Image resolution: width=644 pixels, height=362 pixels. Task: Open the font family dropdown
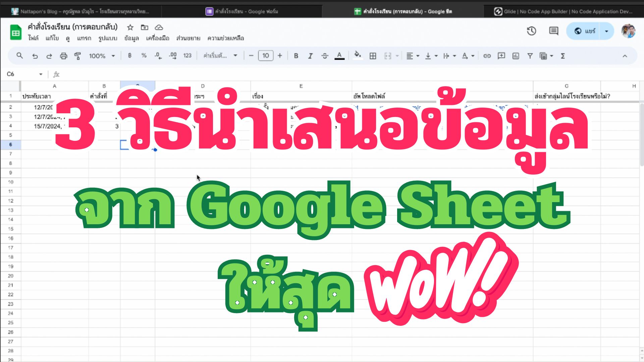pos(220,56)
